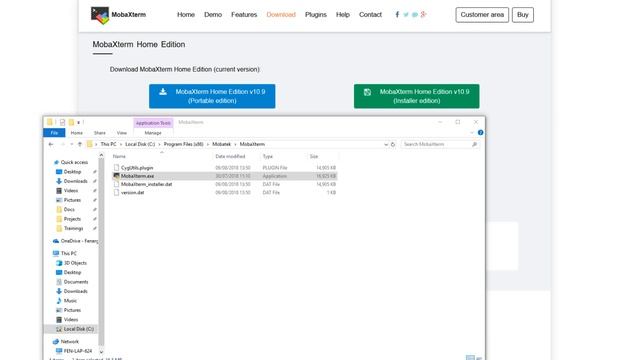The image size is (640, 360).
Task: Open the Twitter icon in the website header
Action: 406,15
